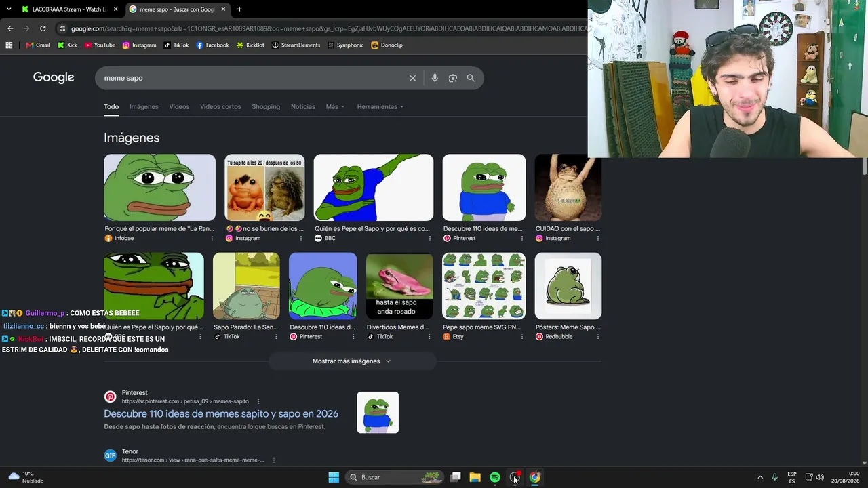
Task: Open the Symphonic bookmark
Action: (345, 45)
